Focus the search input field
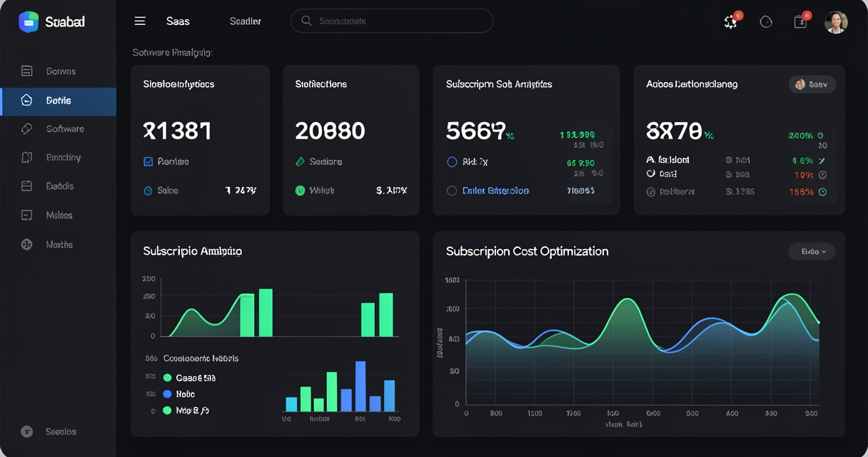 392,21
